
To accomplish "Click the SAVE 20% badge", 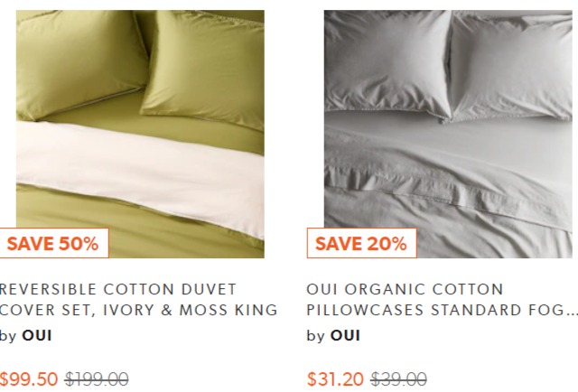I will click(361, 243).
